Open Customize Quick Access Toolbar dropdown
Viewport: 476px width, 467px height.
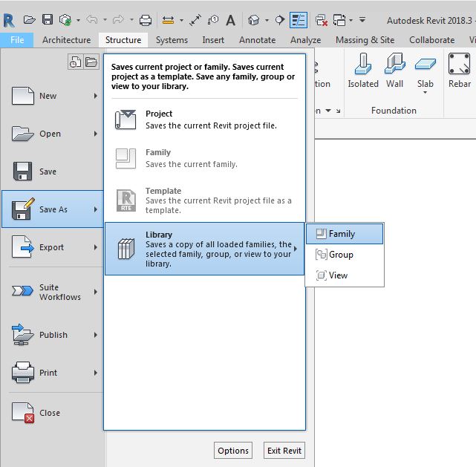[x=362, y=20]
